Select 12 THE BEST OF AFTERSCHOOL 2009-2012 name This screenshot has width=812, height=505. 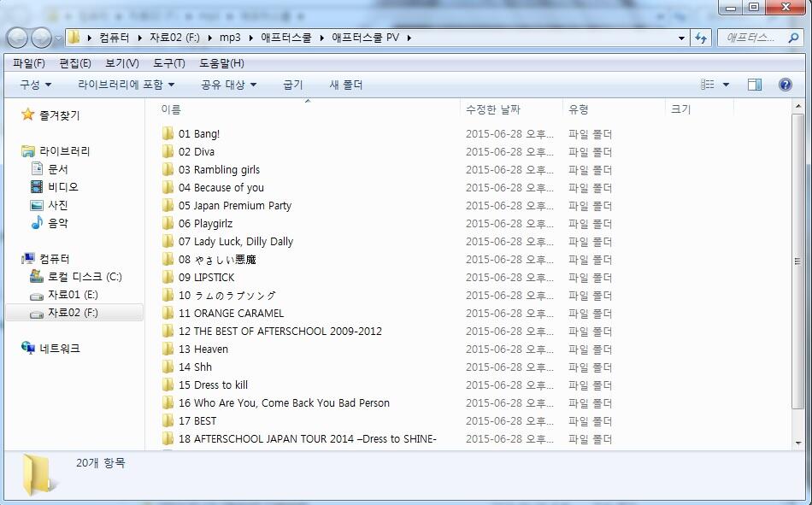click(280, 332)
